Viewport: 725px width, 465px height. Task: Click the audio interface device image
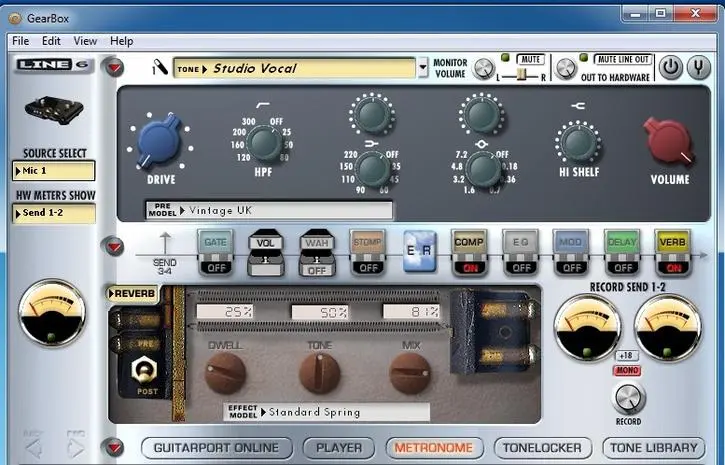(54, 110)
